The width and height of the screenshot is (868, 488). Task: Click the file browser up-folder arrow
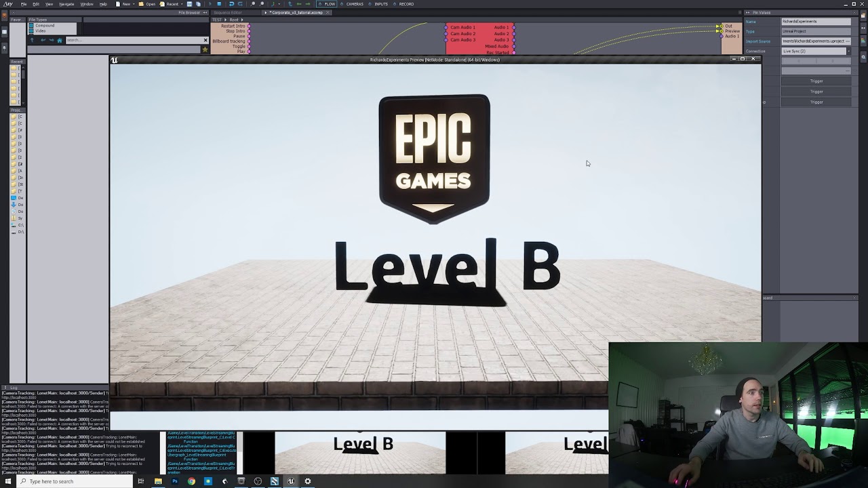(x=32, y=40)
